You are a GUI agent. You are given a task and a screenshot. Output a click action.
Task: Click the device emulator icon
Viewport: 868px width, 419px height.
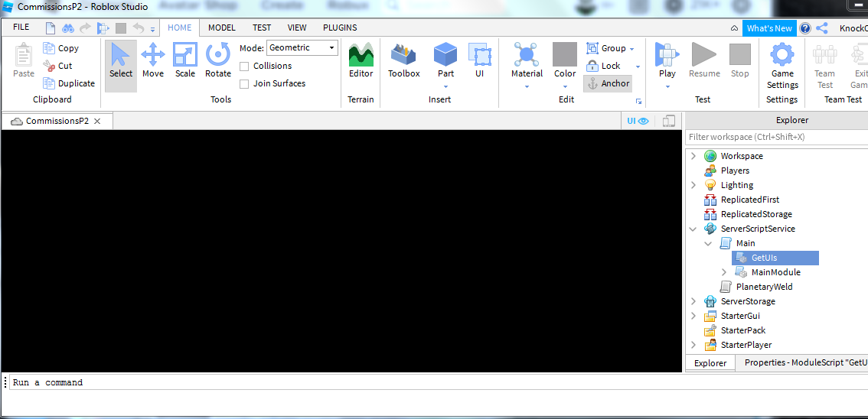click(669, 121)
